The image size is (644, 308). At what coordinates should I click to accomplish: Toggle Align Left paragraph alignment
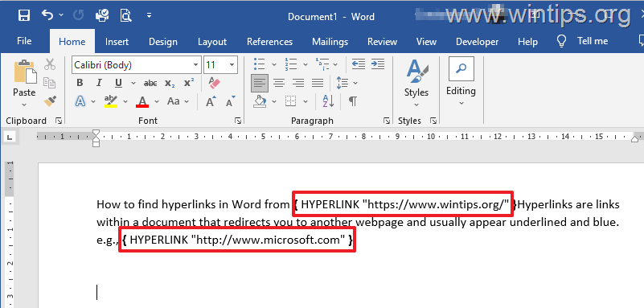260,83
